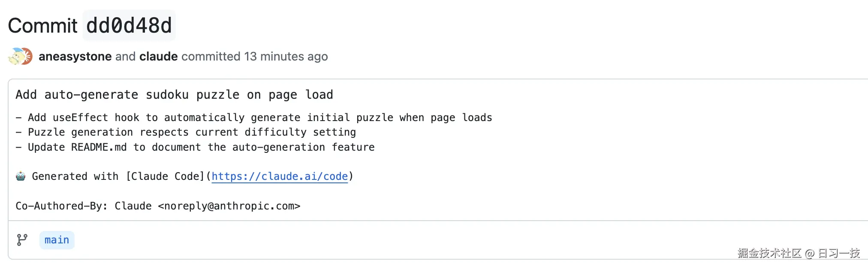Click the Generated with Claude Code line
Viewport: 868px width, 267px height.
(x=184, y=176)
